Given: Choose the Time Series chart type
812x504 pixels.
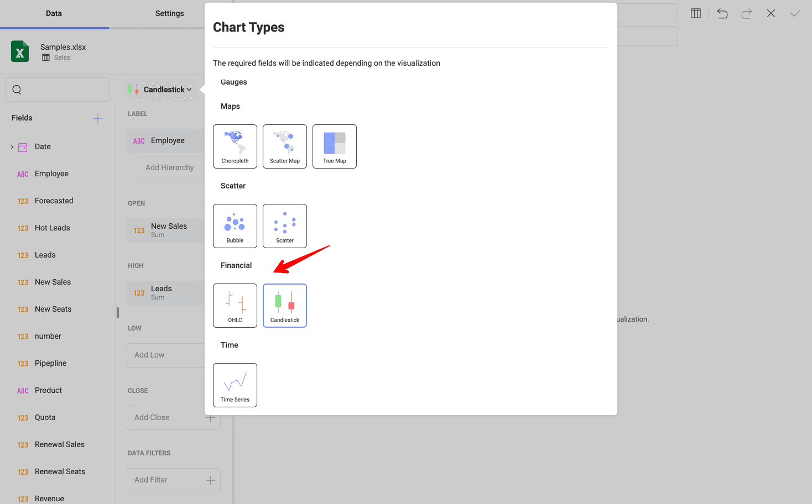Looking at the screenshot, I should [x=235, y=385].
